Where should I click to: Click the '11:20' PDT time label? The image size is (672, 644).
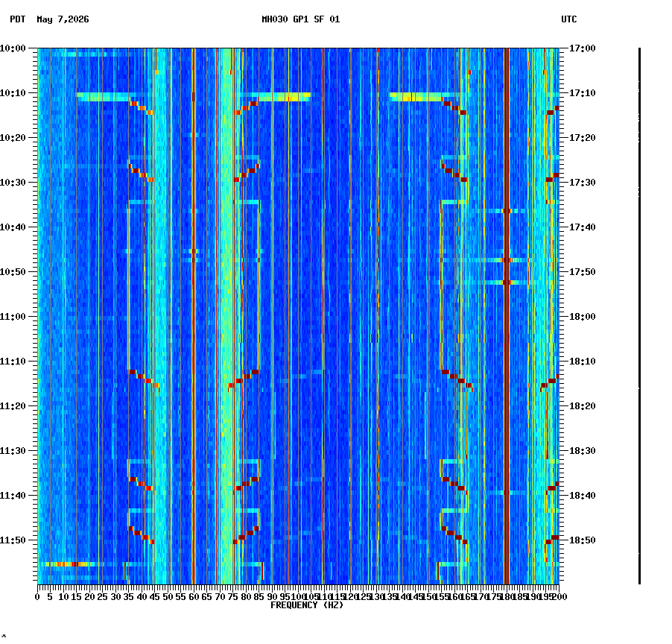coord(13,406)
